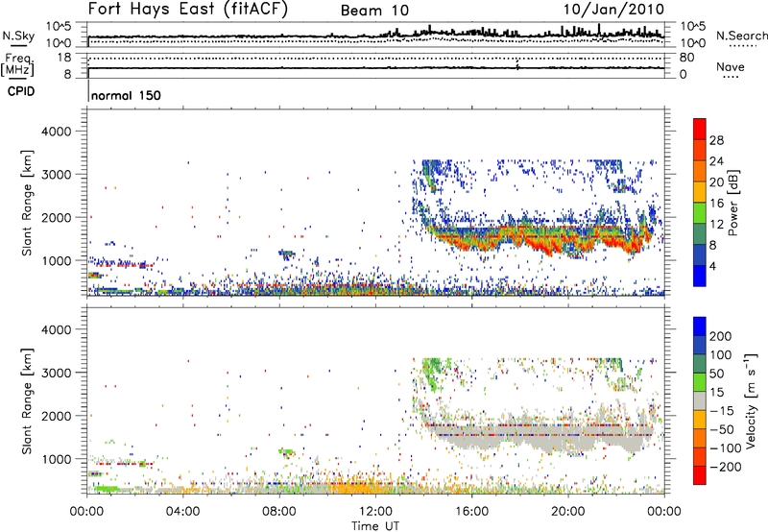Click the '3000' tick of the velocity panel
The width and height of the screenshot is (768, 532).
[56, 373]
